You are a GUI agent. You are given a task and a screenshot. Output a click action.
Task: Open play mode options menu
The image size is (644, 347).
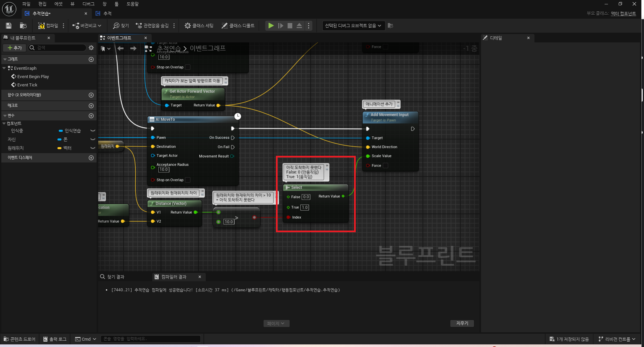click(x=309, y=26)
